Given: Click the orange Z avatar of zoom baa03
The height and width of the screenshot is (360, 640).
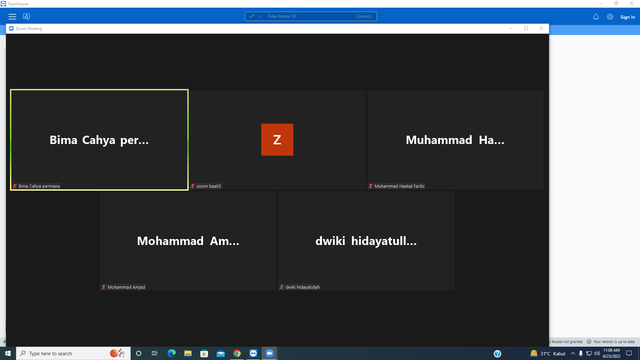Looking at the screenshot, I should pyautogui.click(x=277, y=140).
